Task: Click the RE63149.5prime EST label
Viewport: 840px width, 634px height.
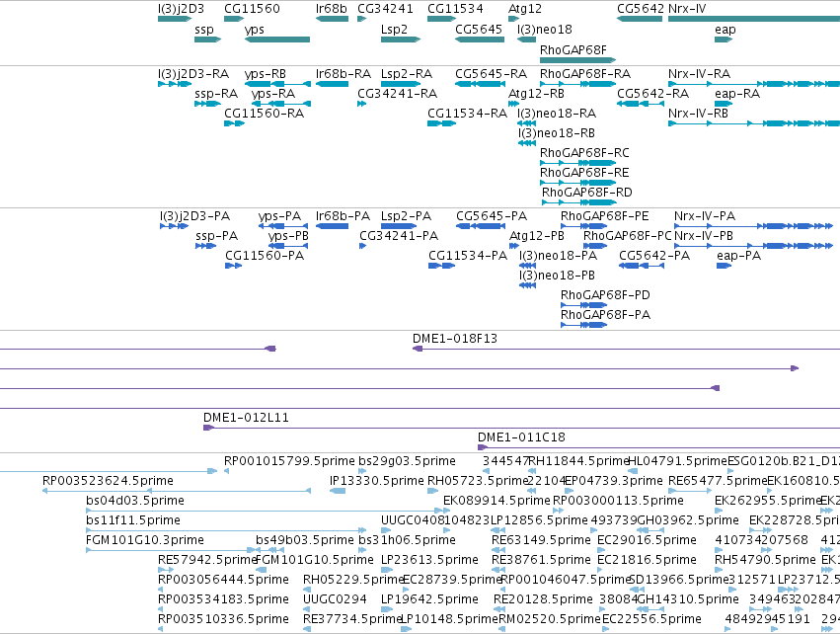Action: coord(541,539)
